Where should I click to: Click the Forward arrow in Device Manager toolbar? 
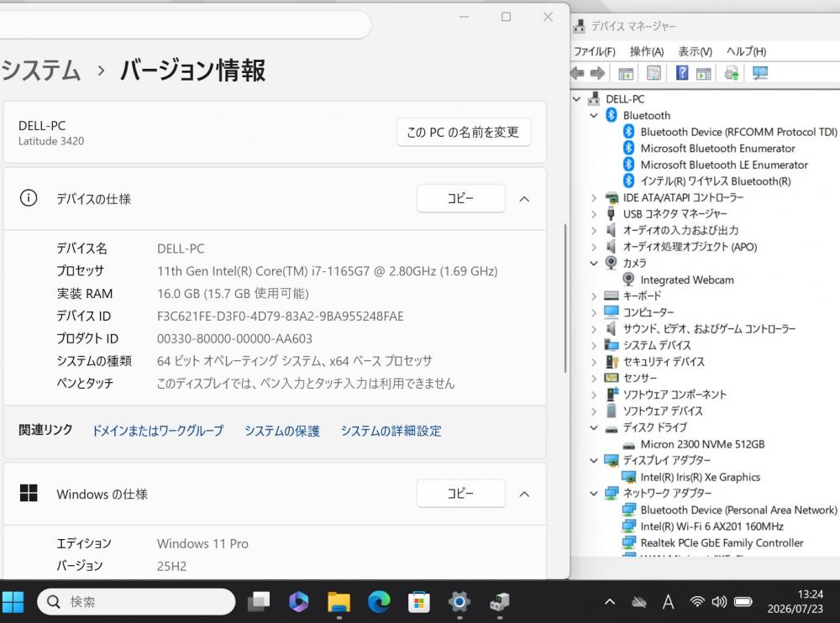[597, 73]
